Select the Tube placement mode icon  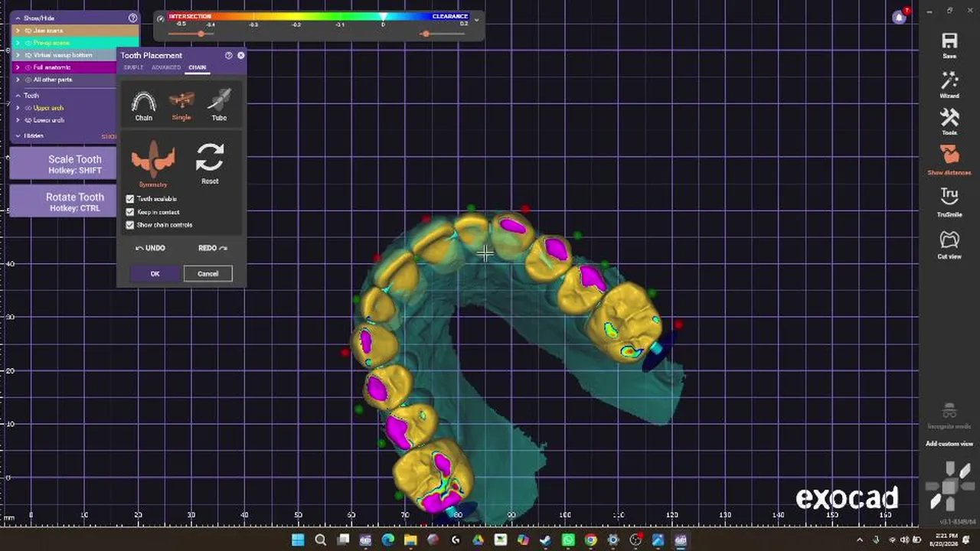(219, 102)
